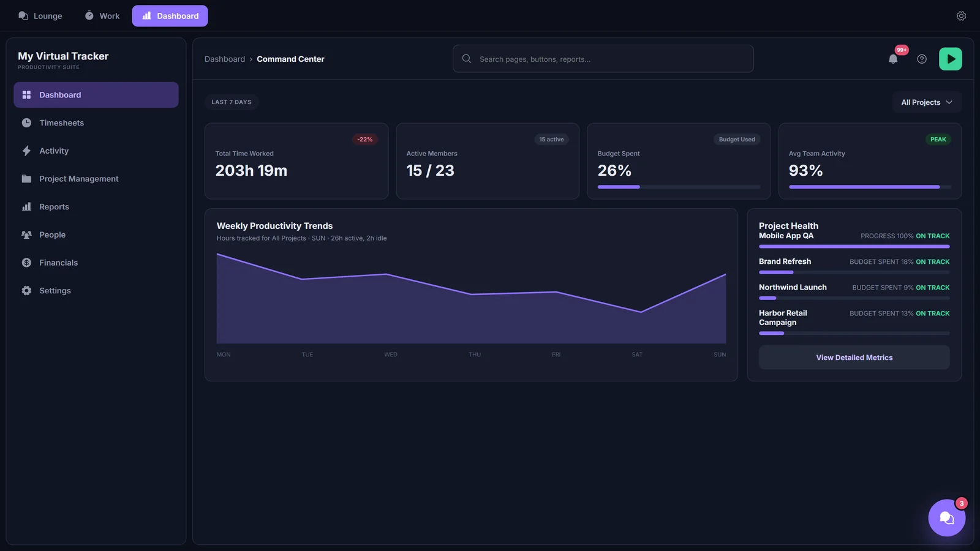Go to Project Management page
The width and height of the screenshot is (980, 551).
(96, 179)
